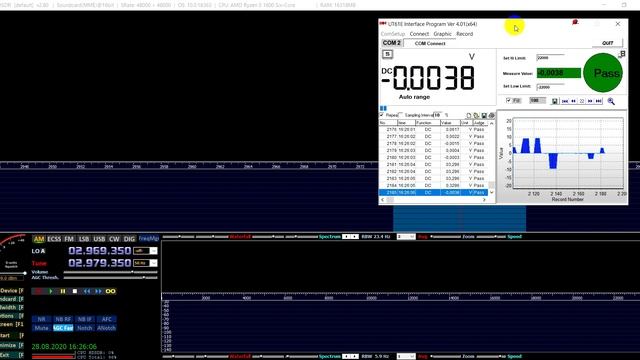Pause SDR playback

[63, 291]
